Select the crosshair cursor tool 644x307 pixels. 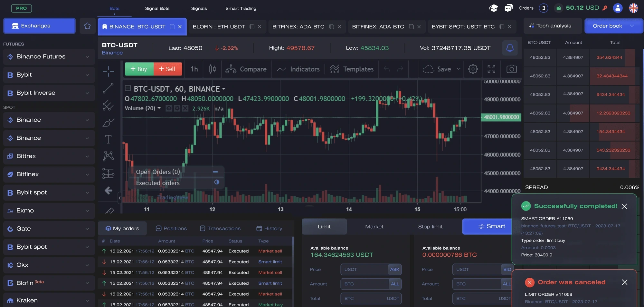click(108, 71)
